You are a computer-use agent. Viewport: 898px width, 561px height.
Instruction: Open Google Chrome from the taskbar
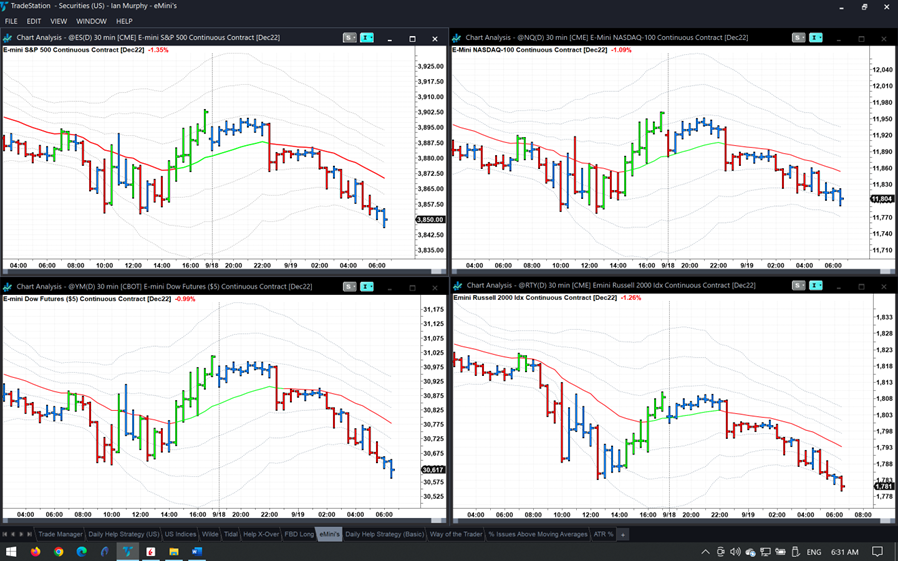(59, 552)
